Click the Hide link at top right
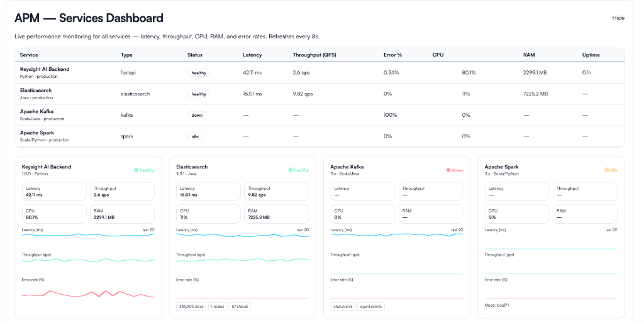 (x=618, y=18)
